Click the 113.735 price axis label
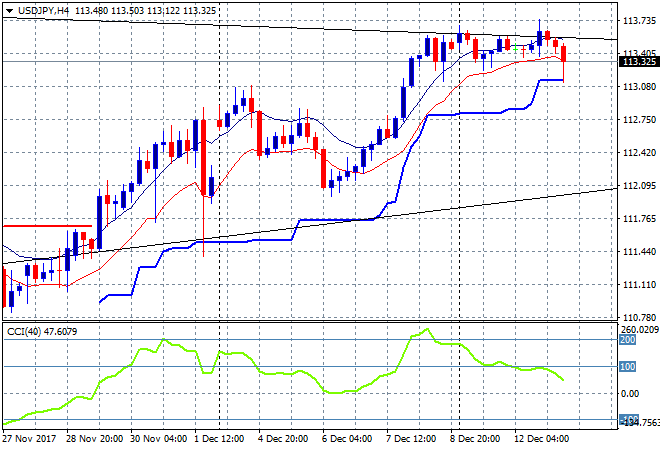The image size is (660, 450). click(639, 21)
